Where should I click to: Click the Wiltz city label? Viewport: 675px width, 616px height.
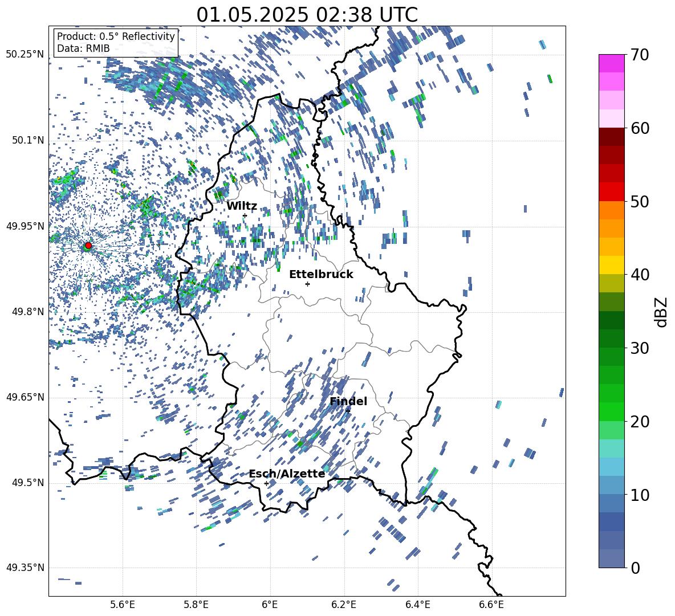(242, 206)
